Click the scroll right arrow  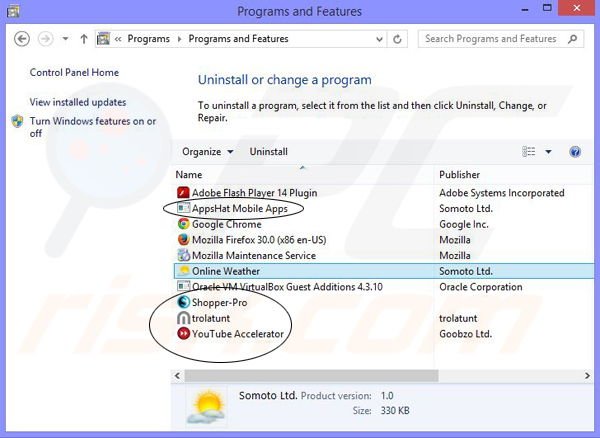pos(587,376)
